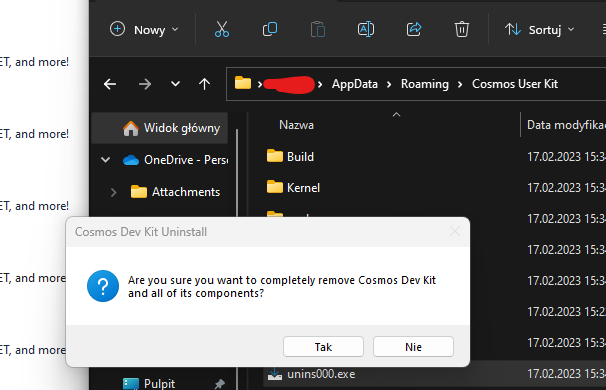The image size is (606, 390).
Task: Copy the selected item using copy icon
Action: 270,29
